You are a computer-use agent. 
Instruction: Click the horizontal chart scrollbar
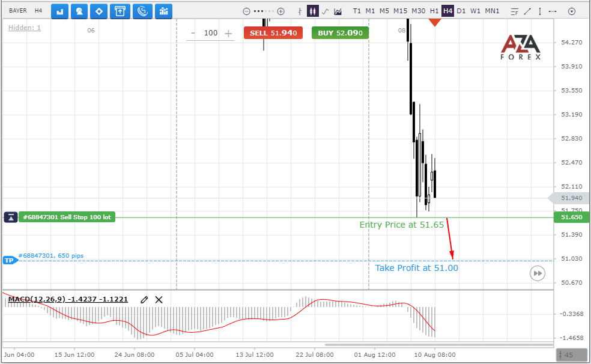click(438, 344)
